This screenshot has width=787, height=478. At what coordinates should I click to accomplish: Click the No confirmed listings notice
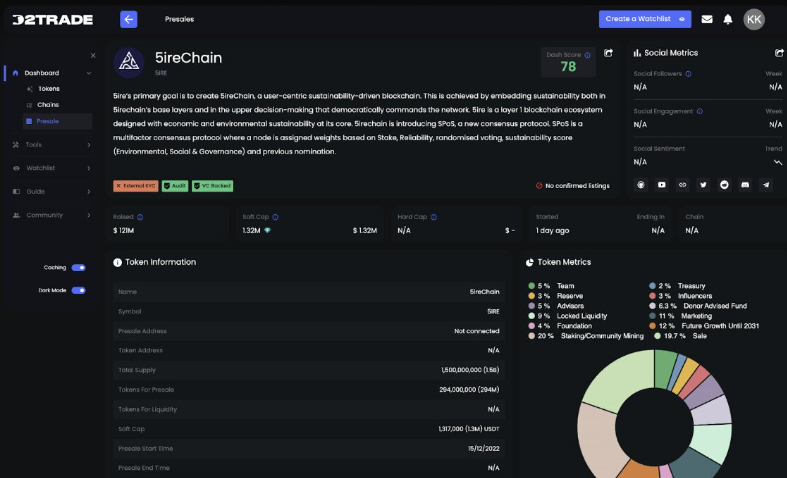pyautogui.click(x=573, y=186)
